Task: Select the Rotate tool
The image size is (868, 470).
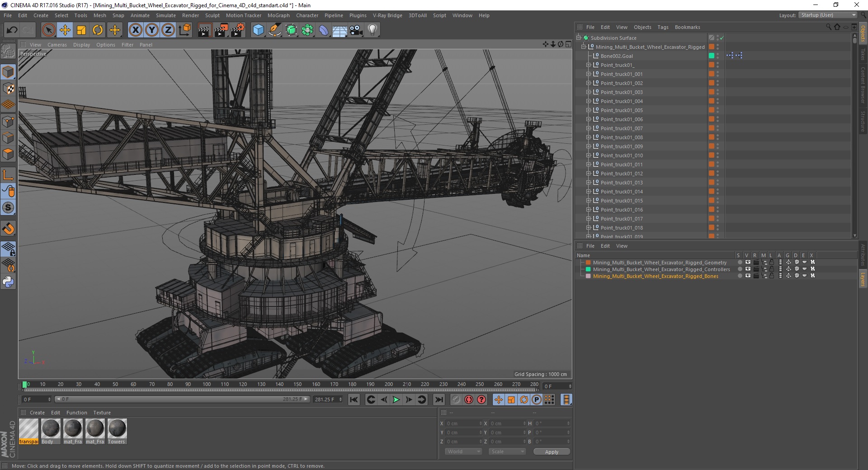Action: pyautogui.click(x=98, y=30)
